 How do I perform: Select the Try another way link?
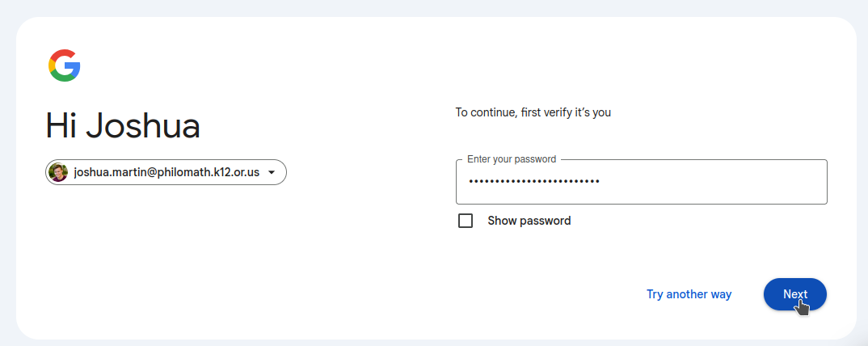pyautogui.click(x=689, y=294)
